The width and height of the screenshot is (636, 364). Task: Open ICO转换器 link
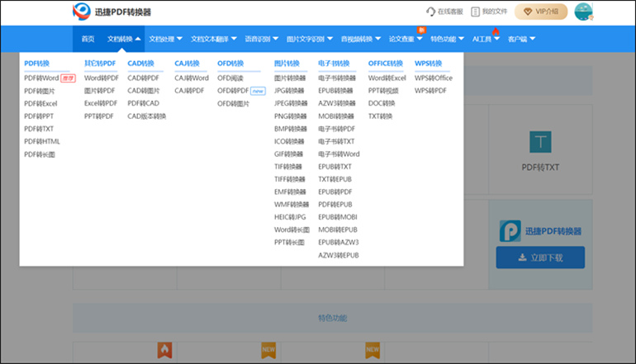tap(289, 141)
